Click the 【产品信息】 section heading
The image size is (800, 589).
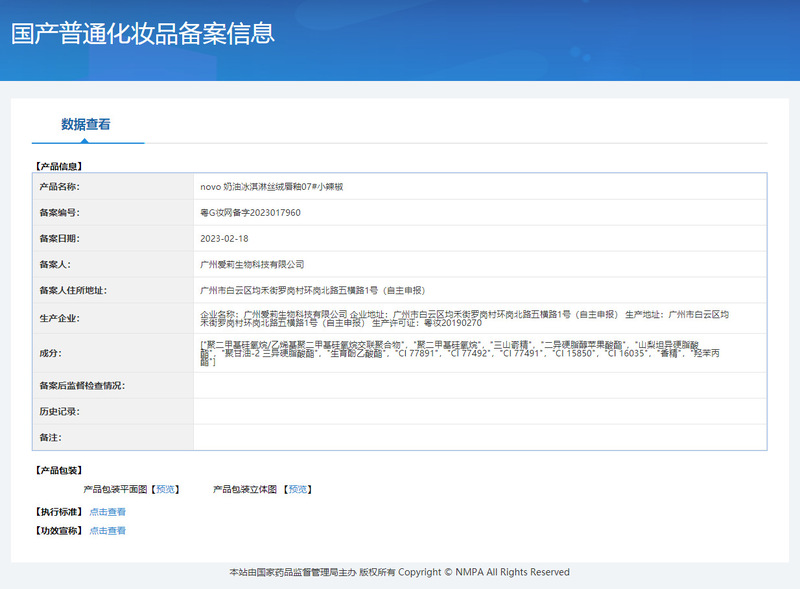(58, 165)
